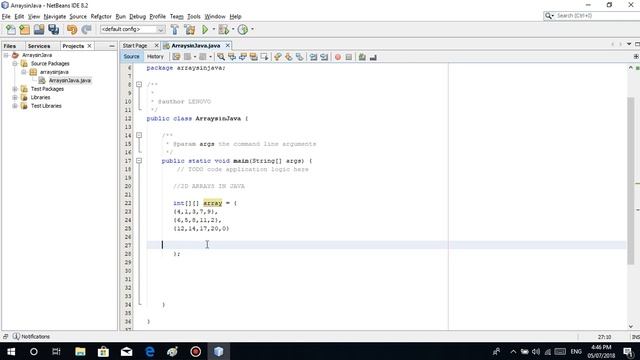Click the Undo arrow icon
Viewport: 640px width, 360px height.
click(x=72, y=29)
